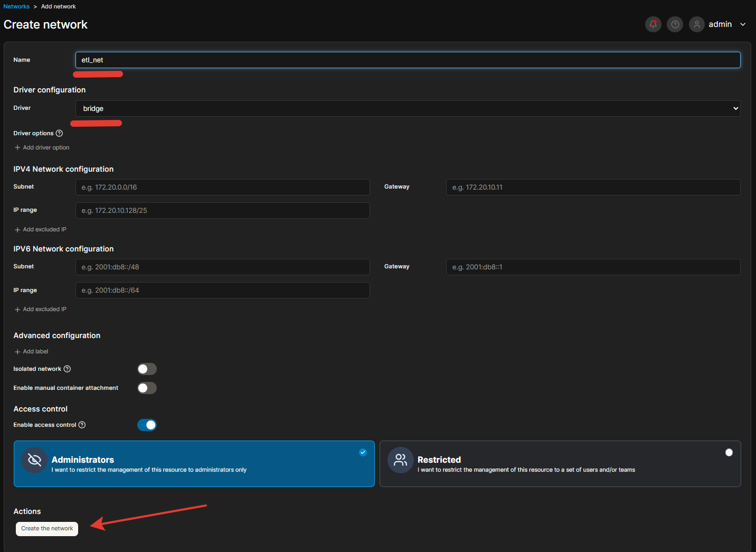Open the Driver dropdown showing bridge
756x552 pixels.
coord(408,108)
